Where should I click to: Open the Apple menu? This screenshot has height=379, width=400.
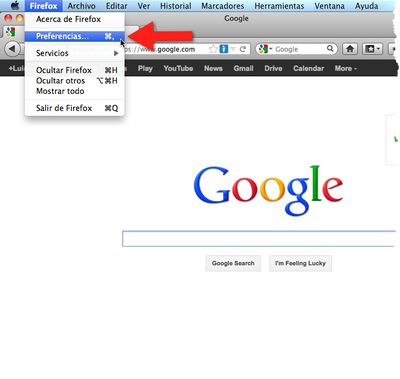pyautogui.click(x=14, y=6)
